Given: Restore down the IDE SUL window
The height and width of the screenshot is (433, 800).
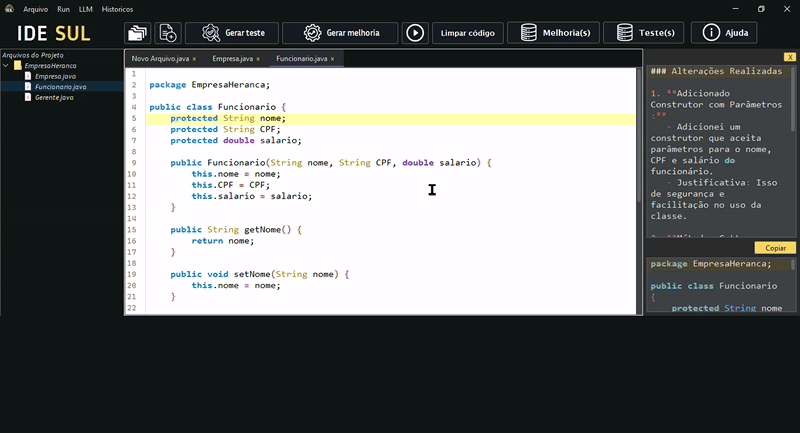Looking at the screenshot, I should 761,9.
